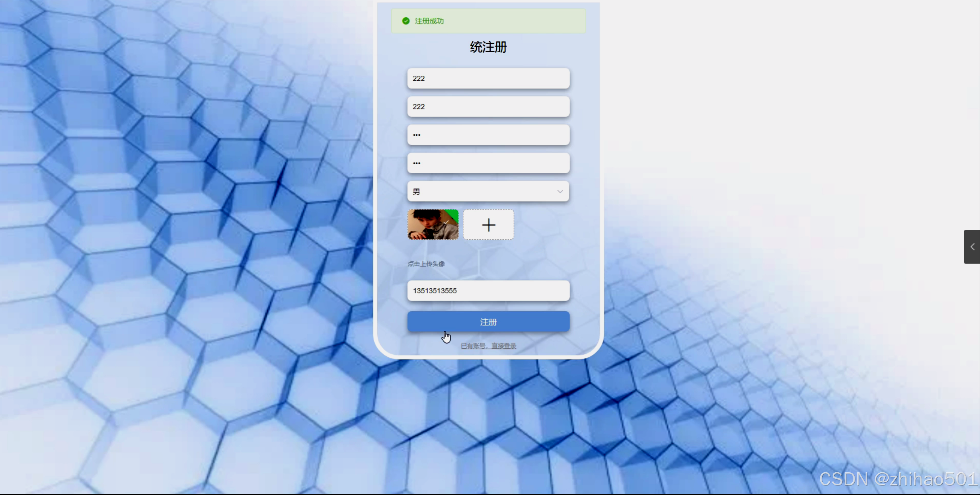980x495 pixels.
Task: Focus the first 222 input field
Action: point(488,78)
